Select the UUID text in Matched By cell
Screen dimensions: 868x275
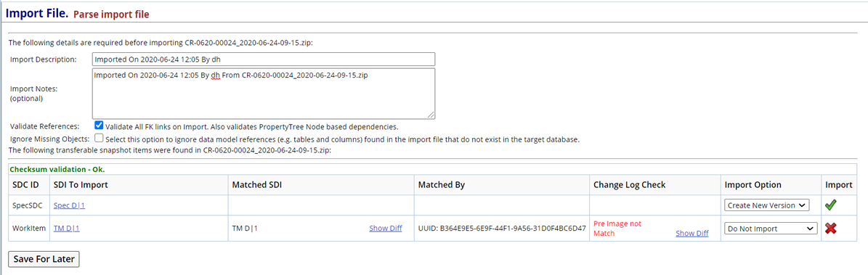502,228
